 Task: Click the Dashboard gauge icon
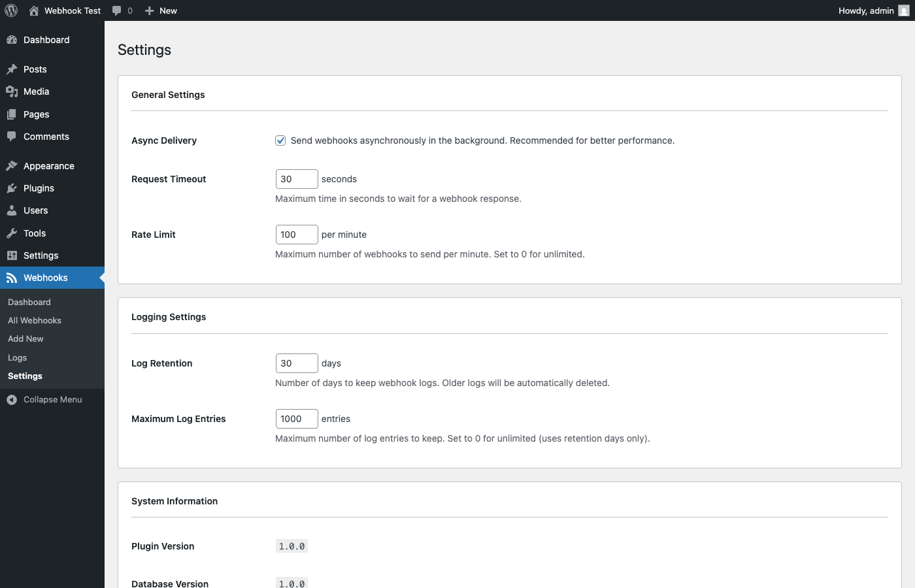[x=12, y=40]
